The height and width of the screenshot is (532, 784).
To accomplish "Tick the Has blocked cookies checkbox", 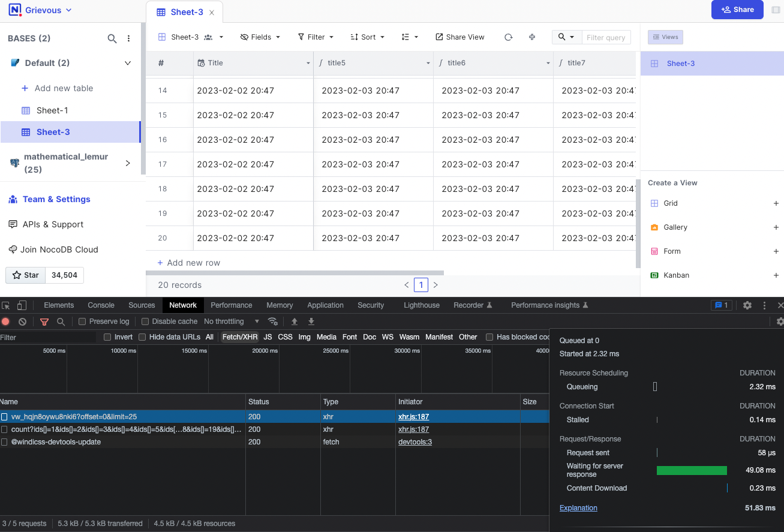I will pos(489,337).
